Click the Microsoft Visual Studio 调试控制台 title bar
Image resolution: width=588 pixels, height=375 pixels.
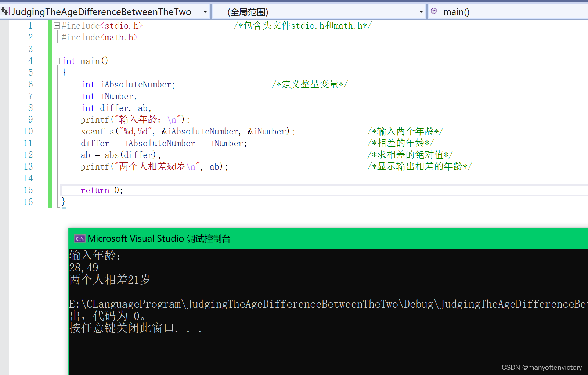point(328,238)
